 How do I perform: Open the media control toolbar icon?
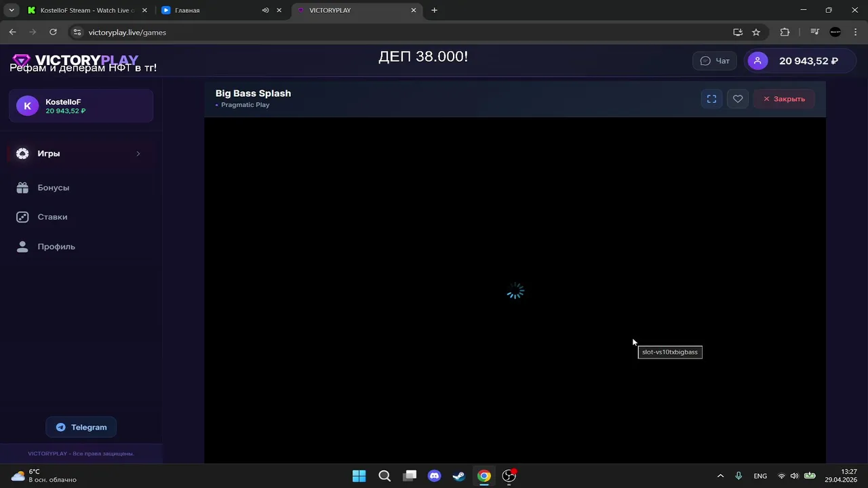tap(816, 32)
